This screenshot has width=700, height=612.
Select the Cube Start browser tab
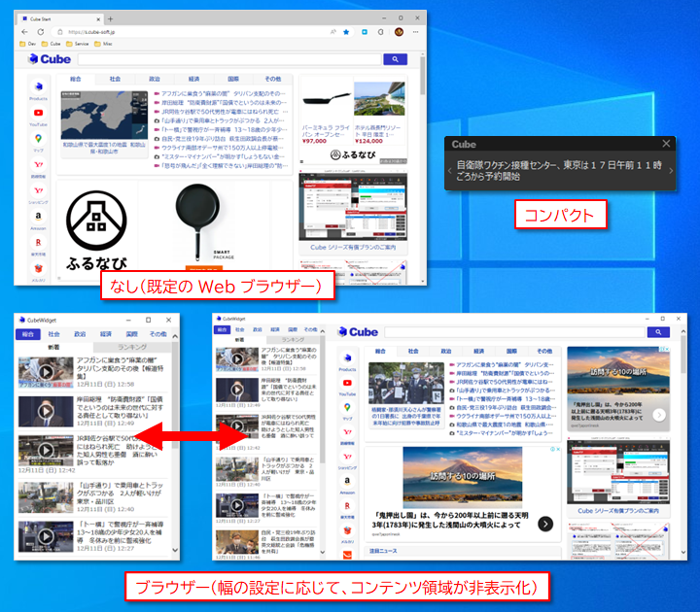(x=60, y=18)
